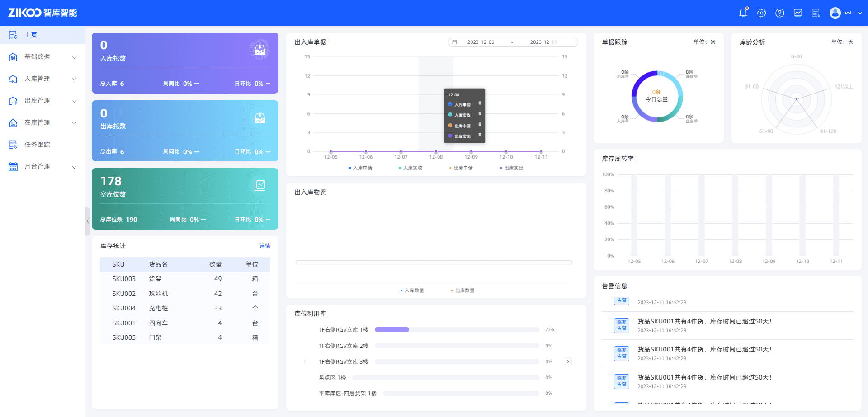Image resolution: width=868 pixels, height=417 pixels.
Task: Click the help question mark icon
Action: 780,13
